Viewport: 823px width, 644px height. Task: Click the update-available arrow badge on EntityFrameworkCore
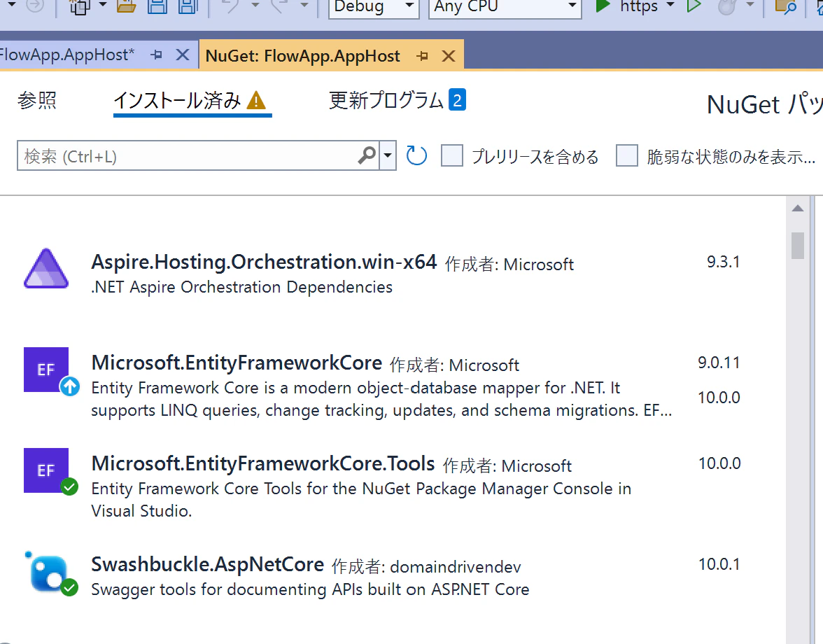pyautogui.click(x=70, y=387)
